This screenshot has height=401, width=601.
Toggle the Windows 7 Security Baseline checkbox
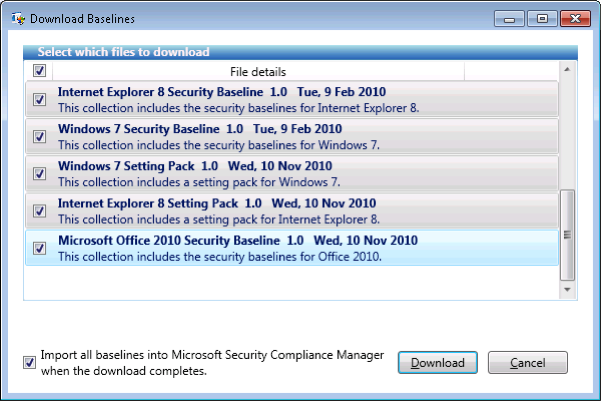click(x=39, y=136)
